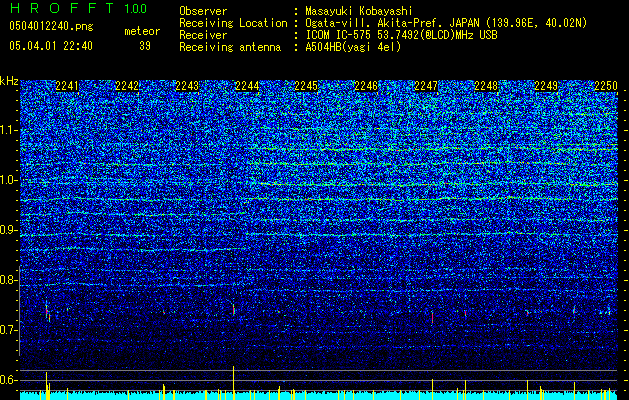Click the 2243 time marker

[x=187, y=86]
